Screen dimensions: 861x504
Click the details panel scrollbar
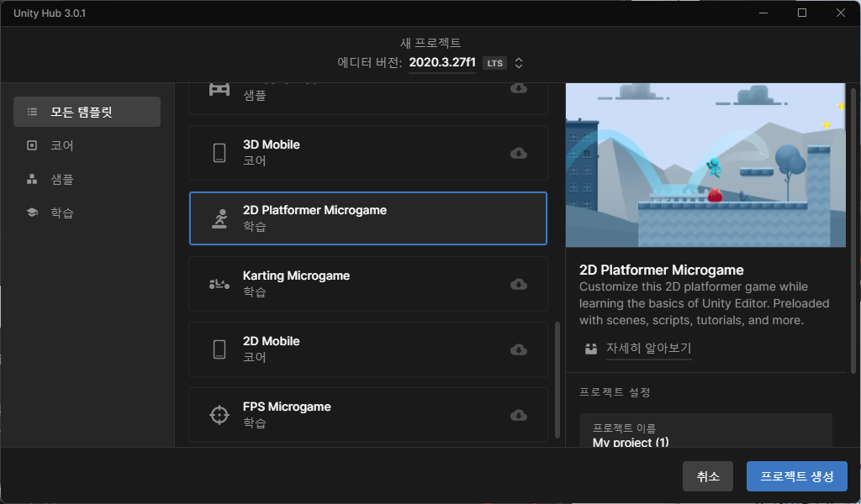click(853, 231)
